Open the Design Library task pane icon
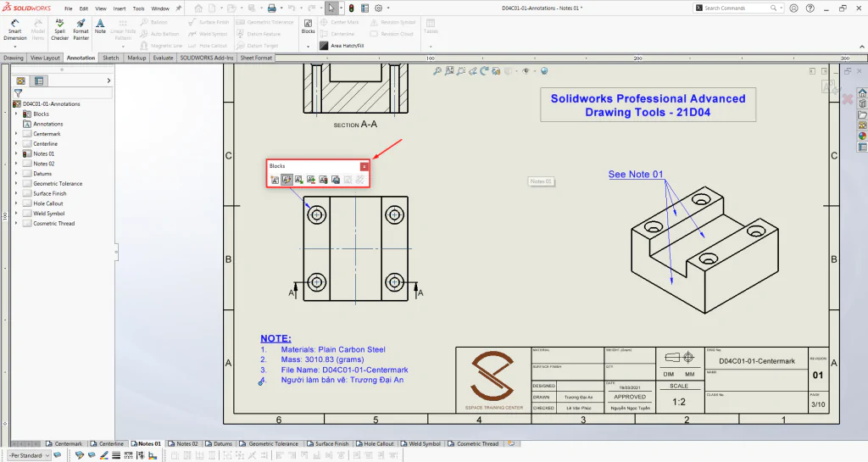Image resolution: width=868 pixels, height=462 pixels. point(862,103)
